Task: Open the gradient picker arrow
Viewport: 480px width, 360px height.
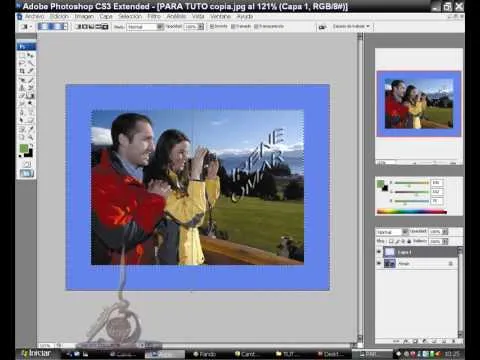Action: click(66, 27)
